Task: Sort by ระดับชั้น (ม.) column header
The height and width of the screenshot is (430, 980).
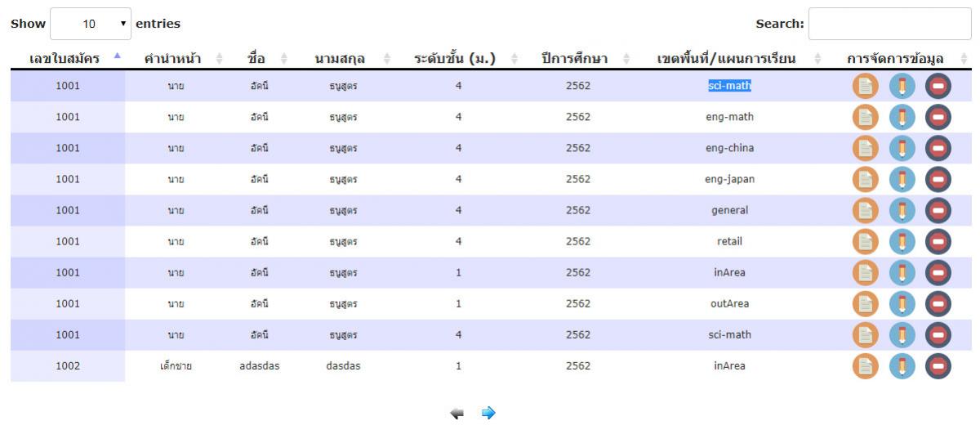Action: point(460,58)
